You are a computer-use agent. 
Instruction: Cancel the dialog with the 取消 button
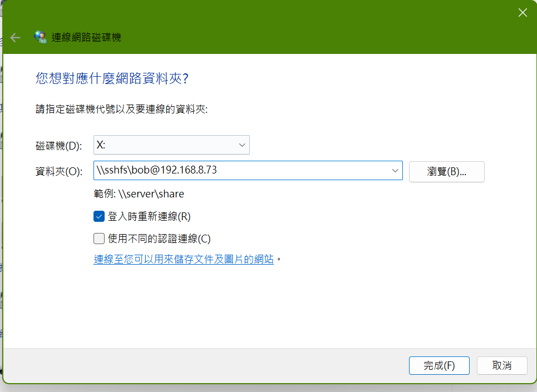502,365
